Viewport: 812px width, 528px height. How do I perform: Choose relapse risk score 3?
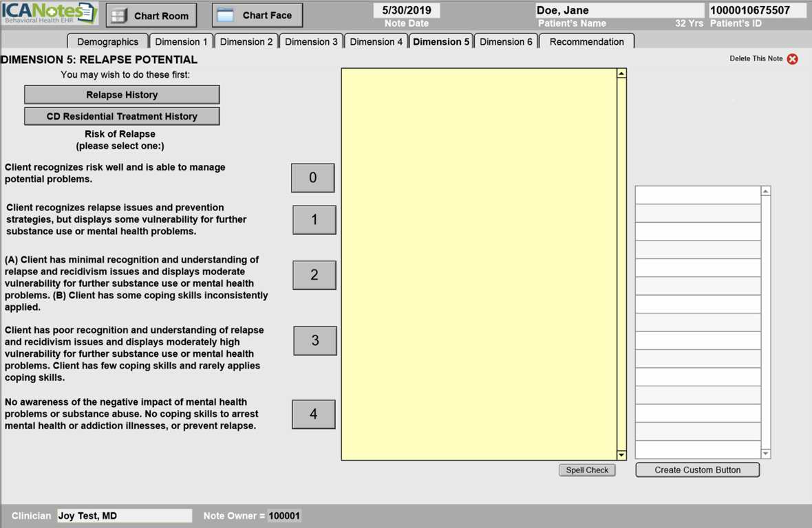314,341
